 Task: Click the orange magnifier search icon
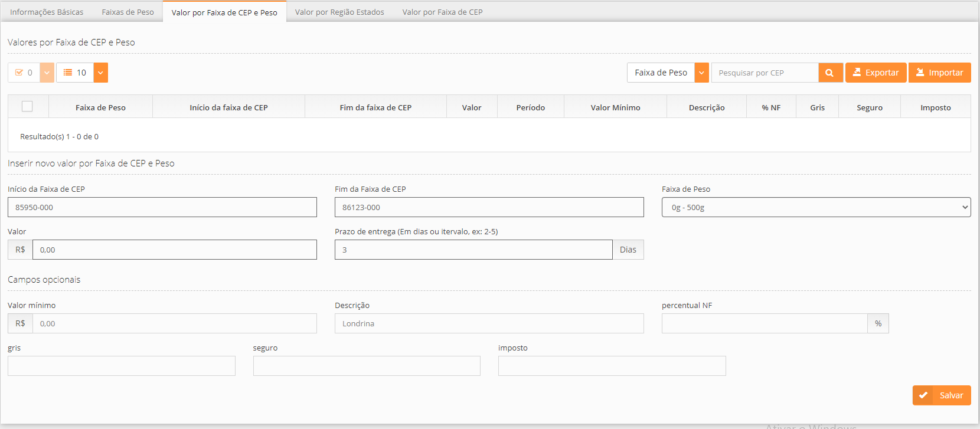829,73
